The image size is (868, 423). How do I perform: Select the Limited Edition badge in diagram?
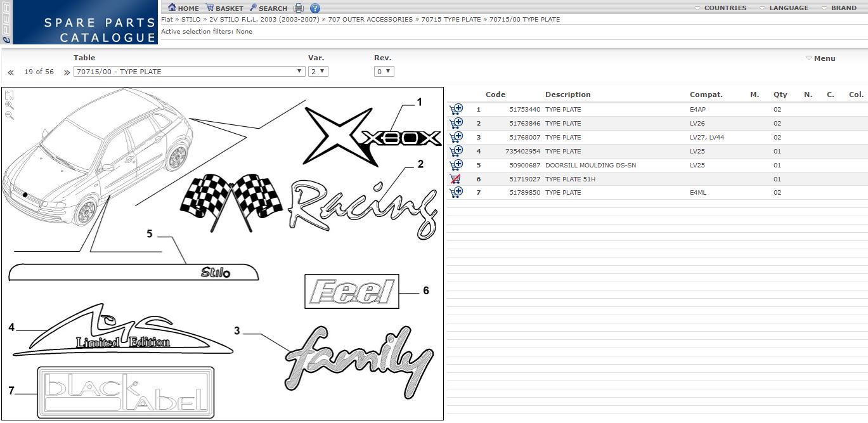[x=123, y=331]
